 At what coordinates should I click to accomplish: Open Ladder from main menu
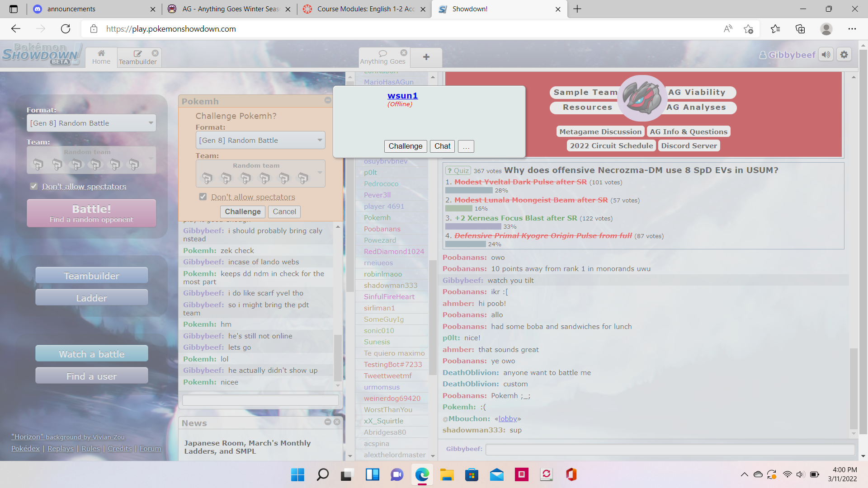coord(91,298)
